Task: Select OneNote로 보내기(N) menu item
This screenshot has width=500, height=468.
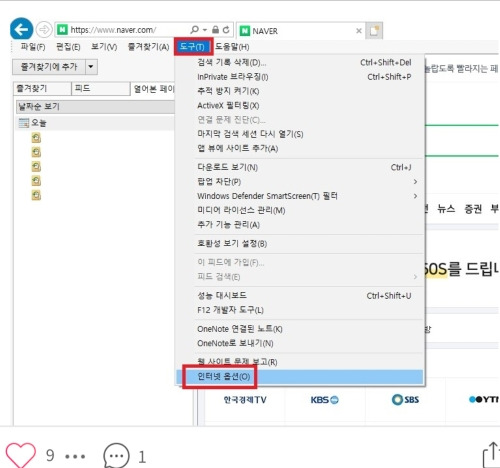Action: pyautogui.click(x=300, y=343)
